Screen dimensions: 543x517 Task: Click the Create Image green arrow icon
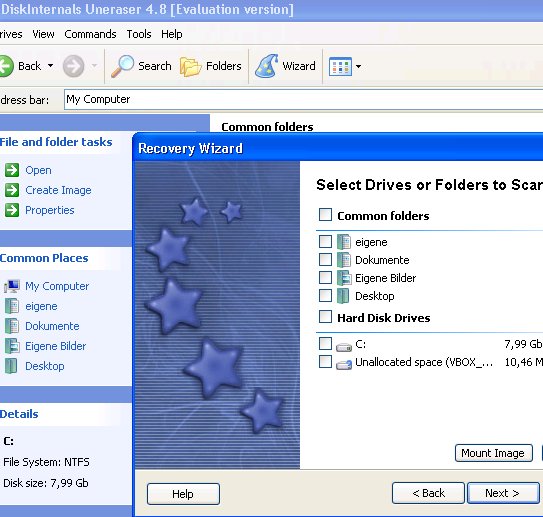pyautogui.click(x=12, y=190)
